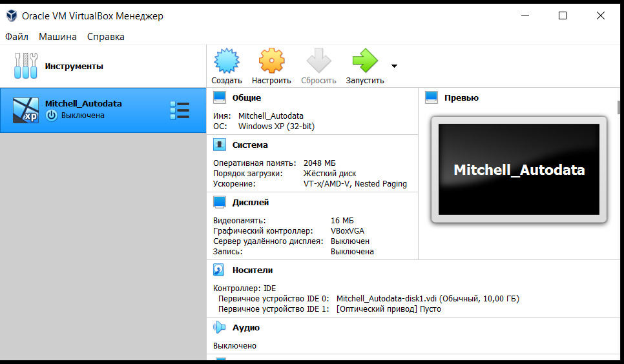This screenshot has height=364, width=624.
Task: Maximize the VirtualBox window
Action: (563, 15)
